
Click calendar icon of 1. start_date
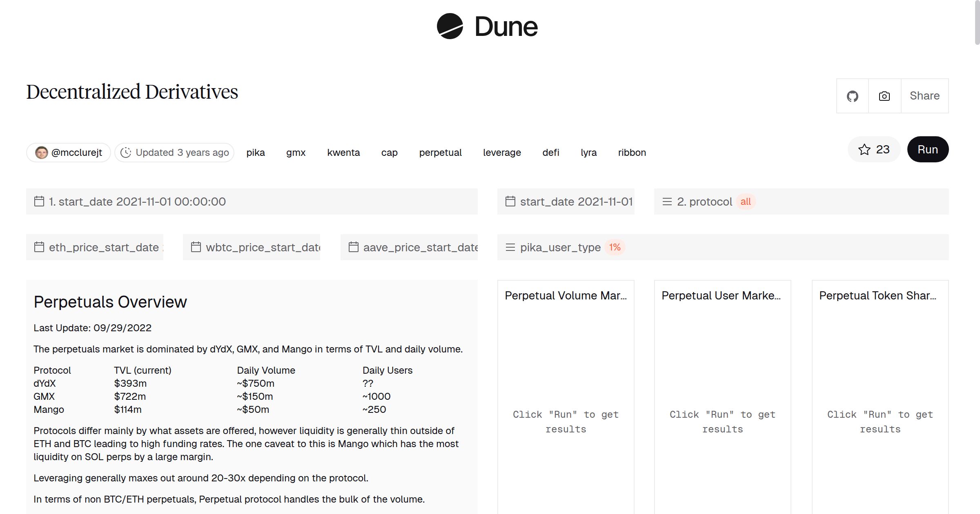pos(39,202)
